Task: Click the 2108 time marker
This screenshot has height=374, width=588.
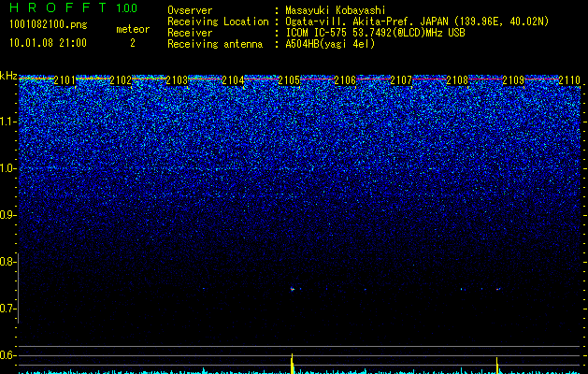Action: pos(457,80)
